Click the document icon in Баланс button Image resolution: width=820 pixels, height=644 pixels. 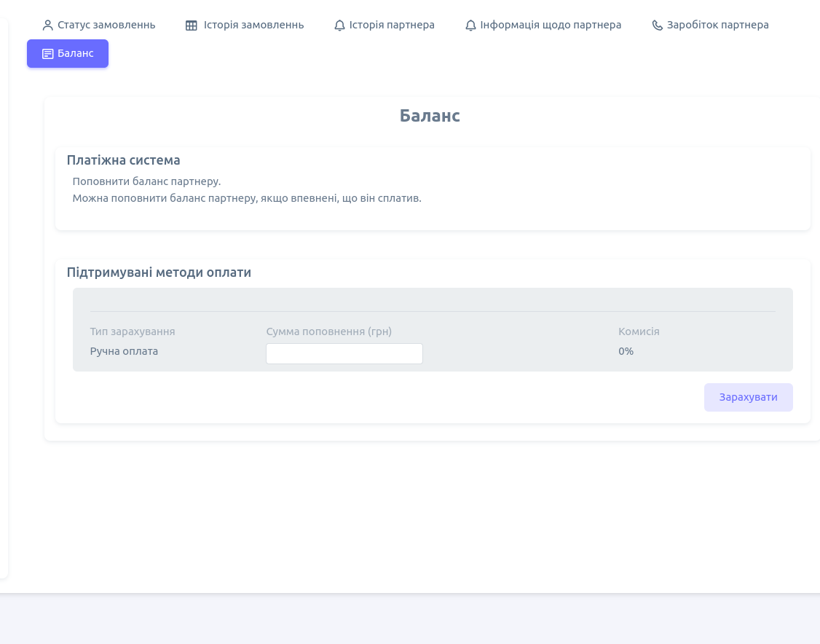(48, 54)
